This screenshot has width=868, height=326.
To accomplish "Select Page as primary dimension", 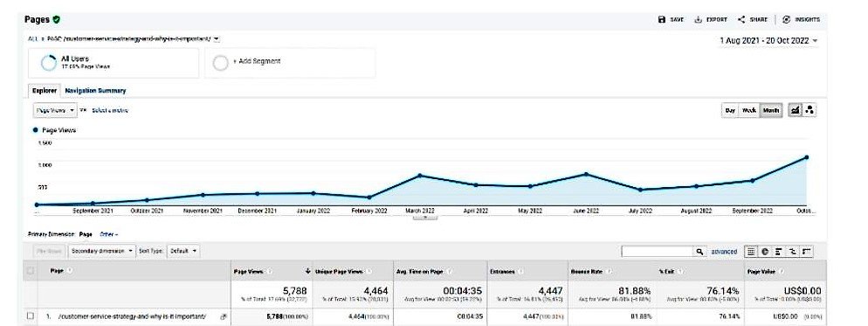I will coord(86,234).
